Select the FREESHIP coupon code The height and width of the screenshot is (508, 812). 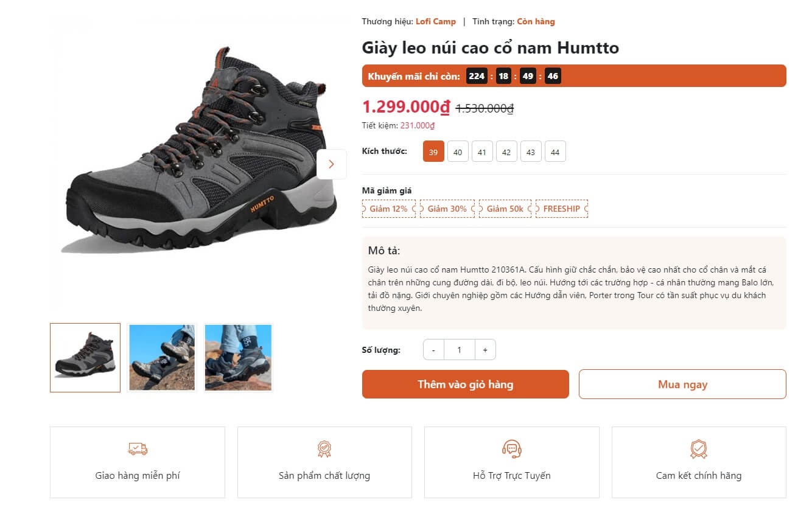[562, 209]
